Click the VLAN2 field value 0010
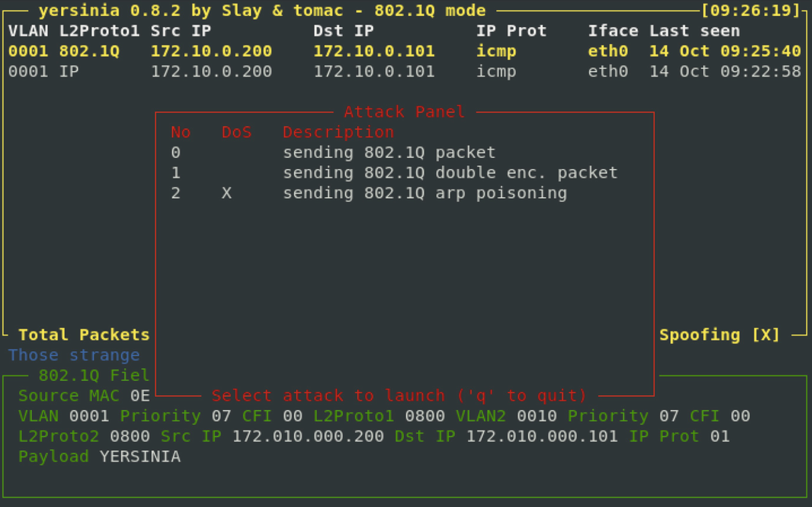The image size is (812, 507). click(x=537, y=416)
